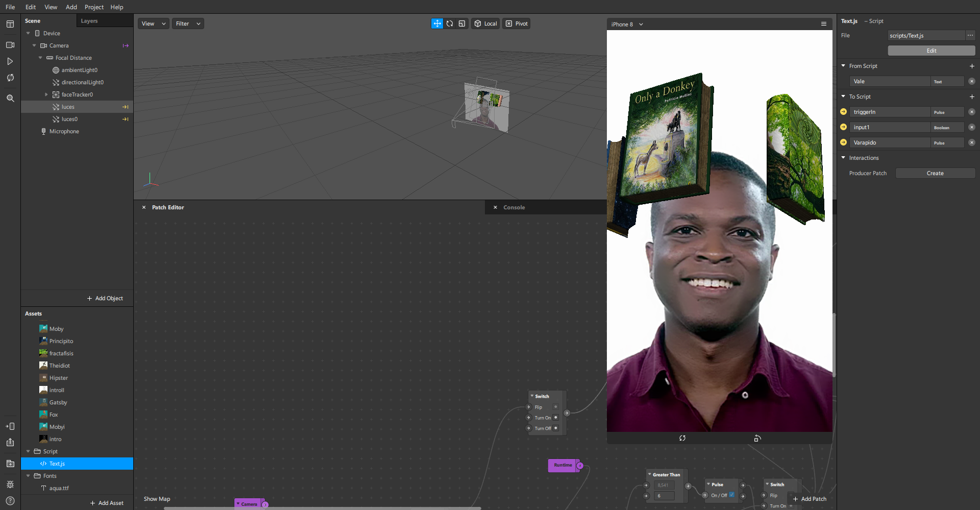Open the Filter dropdown in viewport
The height and width of the screenshot is (510, 980).
pos(188,23)
